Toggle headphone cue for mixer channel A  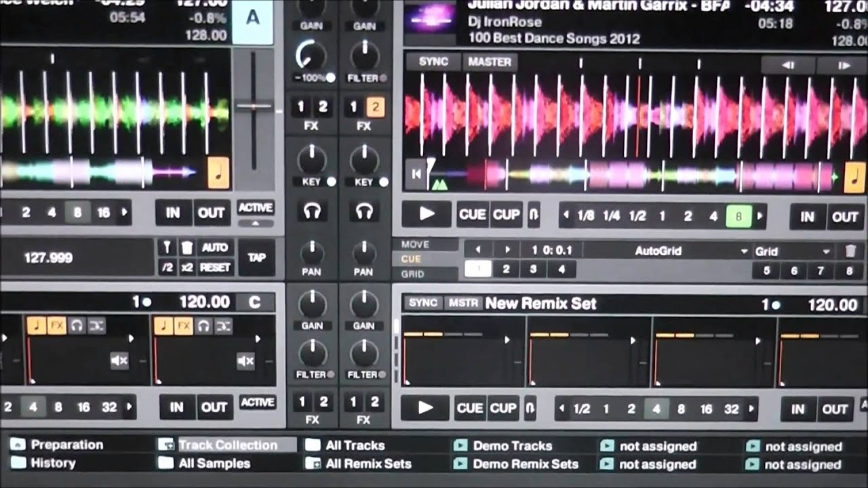tap(312, 212)
